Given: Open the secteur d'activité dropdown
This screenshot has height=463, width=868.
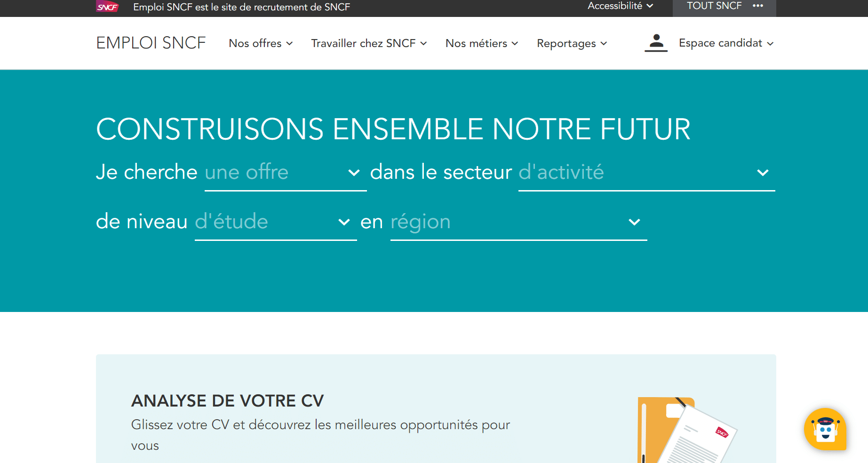Looking at the screenshot, I should pos(646,173).
